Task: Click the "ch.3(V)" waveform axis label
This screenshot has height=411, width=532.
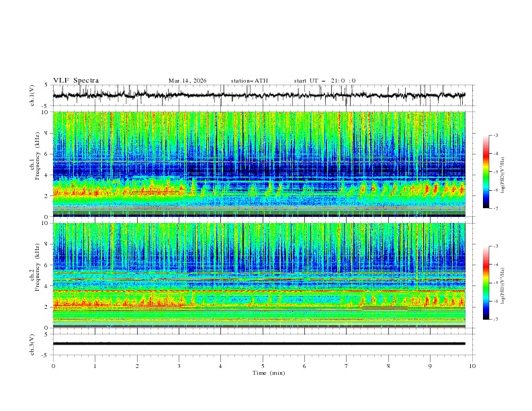Action: (x=32, y=345)
